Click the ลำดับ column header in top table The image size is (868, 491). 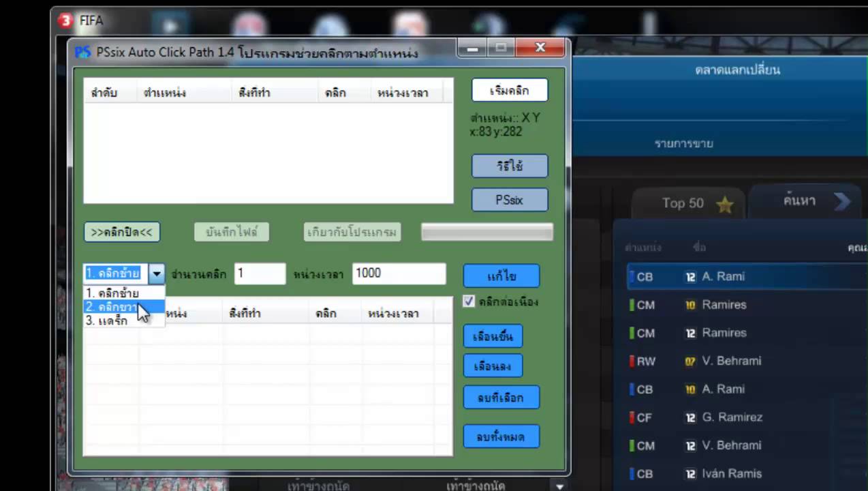click(110, 93)
